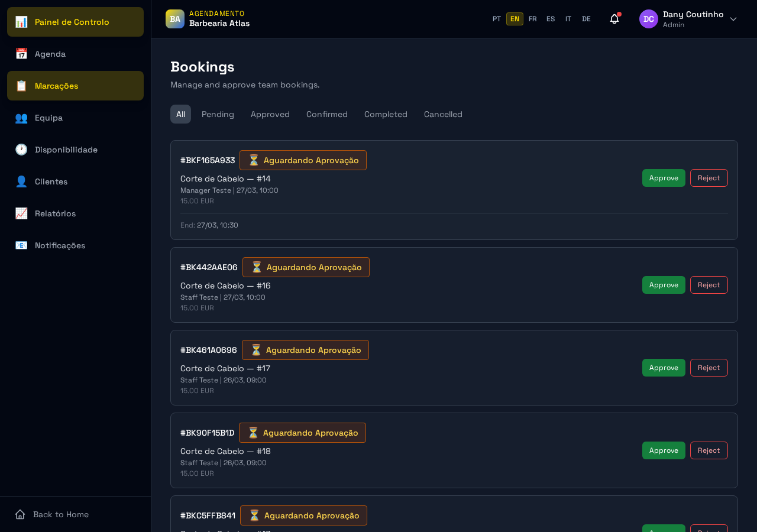The image size is (757, 532).
Task: Open the Disponibilidade page label
Action: coord(66,150)
